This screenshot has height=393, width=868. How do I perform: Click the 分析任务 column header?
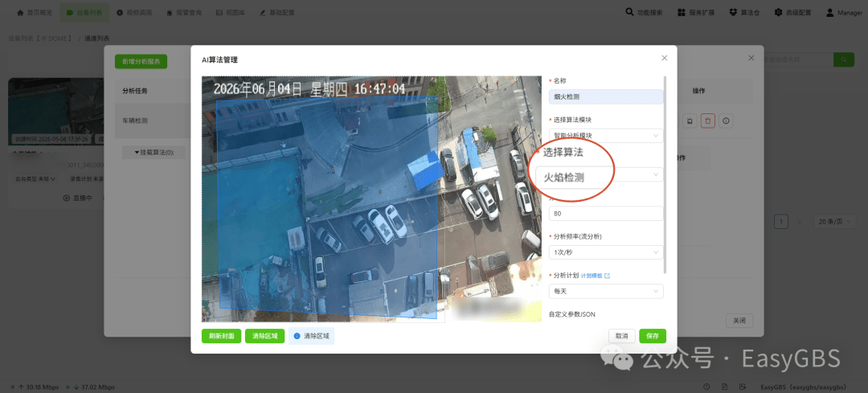[x=135, y=91]
